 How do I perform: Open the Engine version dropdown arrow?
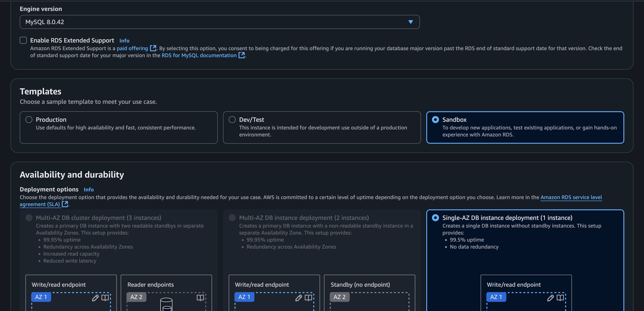410,22
